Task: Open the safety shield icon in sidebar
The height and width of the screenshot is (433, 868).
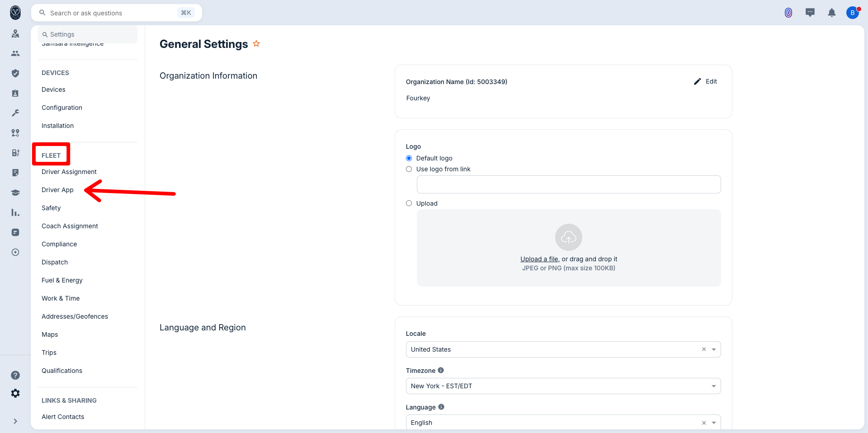Action: (15, 73)
